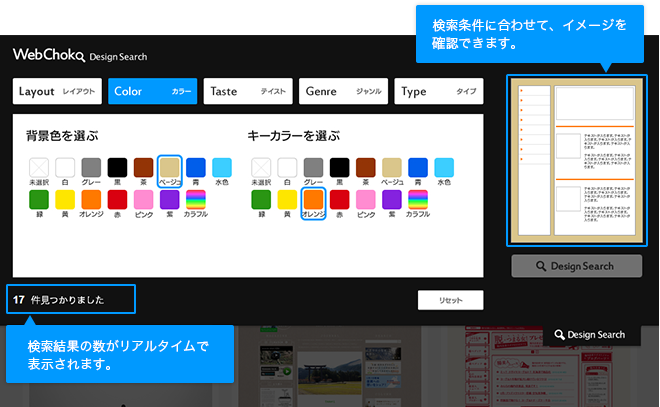
Task: Pick brown (茶) background color swatch
Action: point(144,167)
